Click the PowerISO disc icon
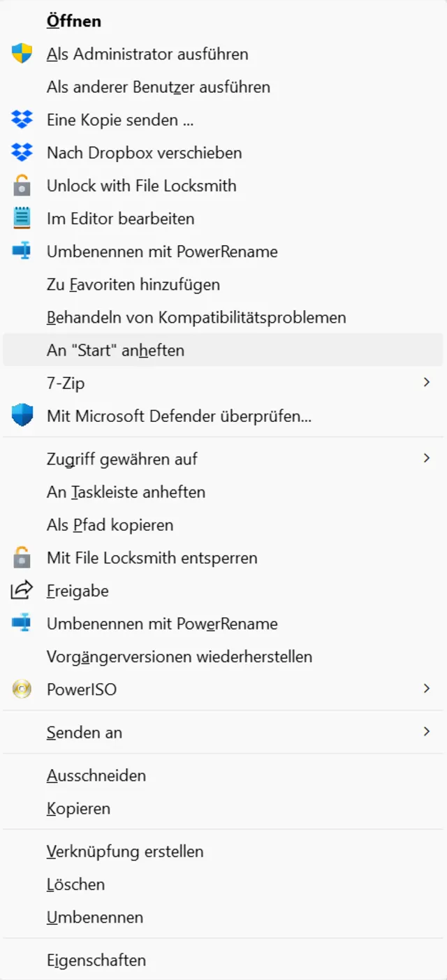447x980 pixels. (x=22, y=689)
